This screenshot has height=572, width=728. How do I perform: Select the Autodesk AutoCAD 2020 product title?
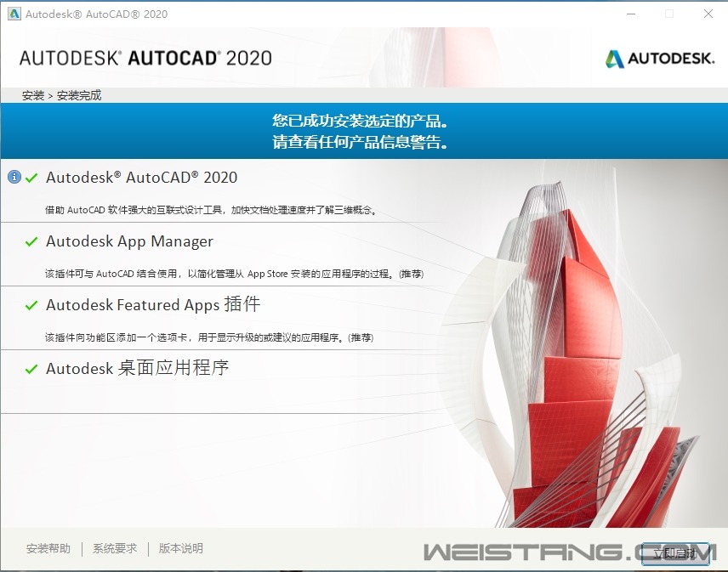142,178
